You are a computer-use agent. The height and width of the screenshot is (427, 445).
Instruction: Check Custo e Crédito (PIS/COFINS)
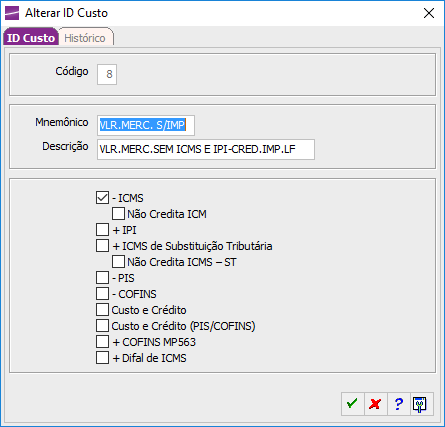pos(102,326)
